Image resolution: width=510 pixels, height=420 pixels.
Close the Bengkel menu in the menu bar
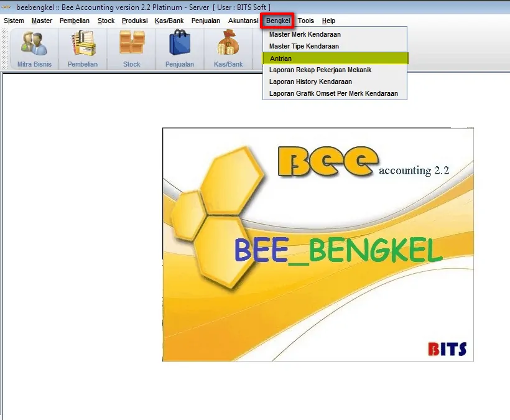[x=278, y=21]
